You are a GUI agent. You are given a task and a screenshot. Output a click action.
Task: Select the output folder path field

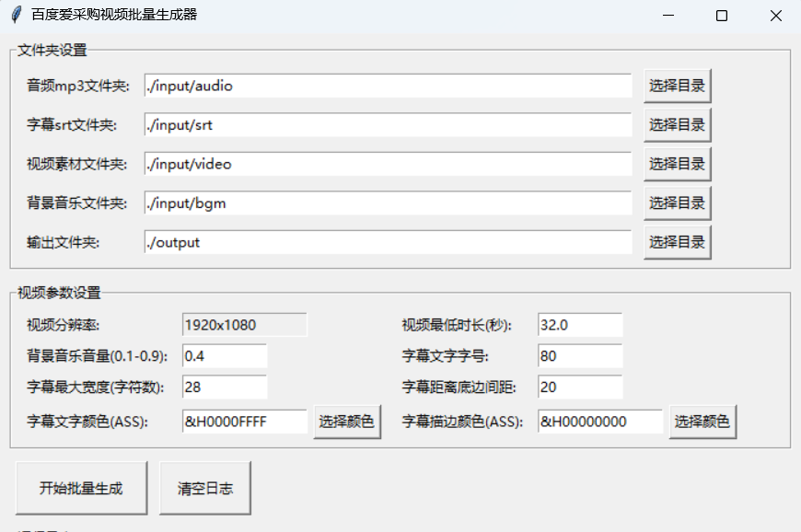coord(387,241)
